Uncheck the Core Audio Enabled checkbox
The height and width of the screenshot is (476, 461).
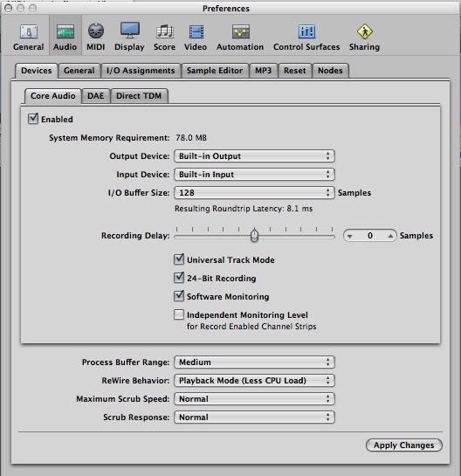(33, 119)
